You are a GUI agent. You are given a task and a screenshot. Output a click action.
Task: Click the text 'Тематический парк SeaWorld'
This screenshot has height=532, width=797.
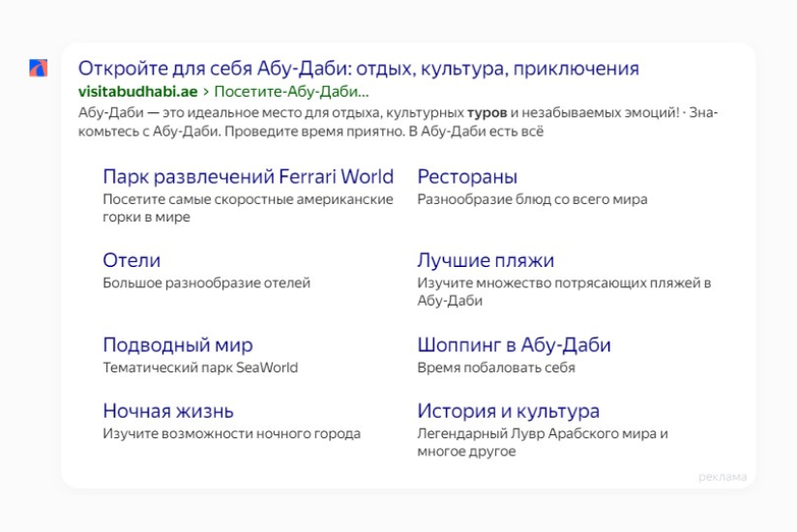pyautogui.click(x=200, y=368)
